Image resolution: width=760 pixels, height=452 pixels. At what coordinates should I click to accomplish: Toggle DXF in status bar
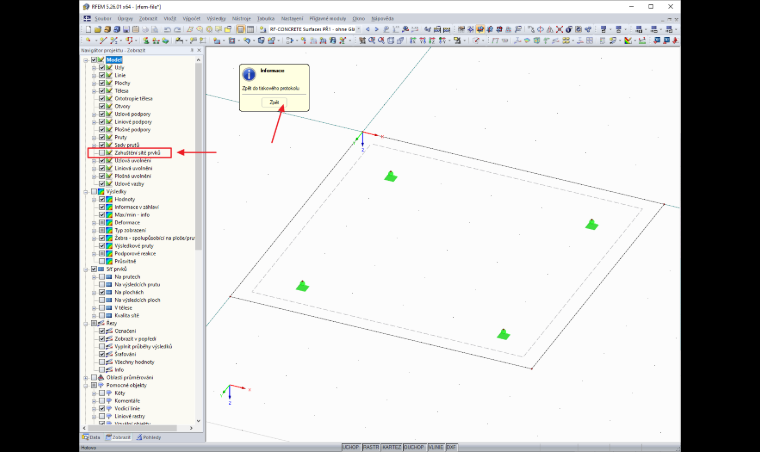[x=451, y=447]
